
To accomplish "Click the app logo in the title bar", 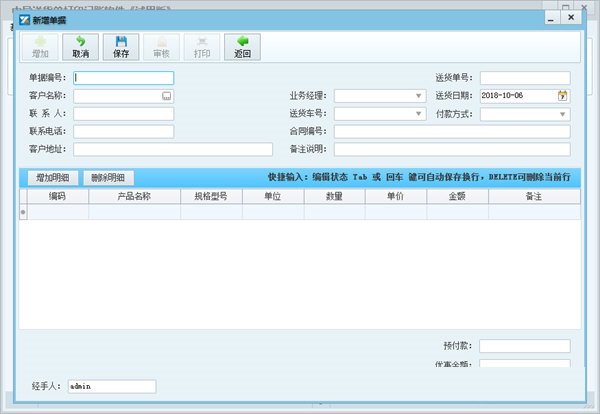I will click(24, 20).
